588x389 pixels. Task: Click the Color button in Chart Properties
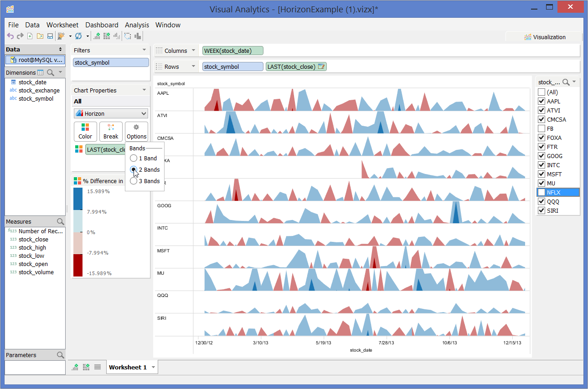coord(85,132)
